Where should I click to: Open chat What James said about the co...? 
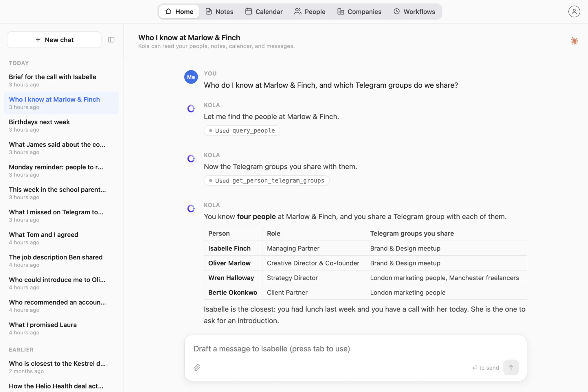61,148
